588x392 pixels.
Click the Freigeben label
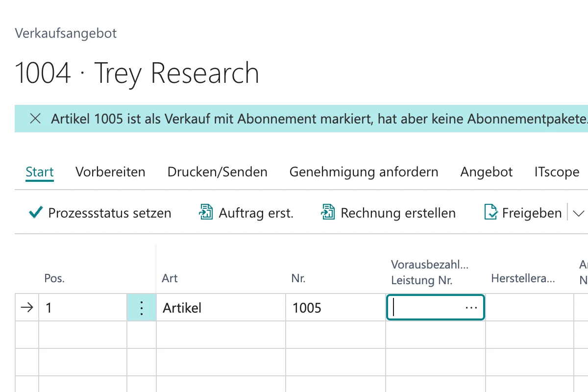coord(532,213)
